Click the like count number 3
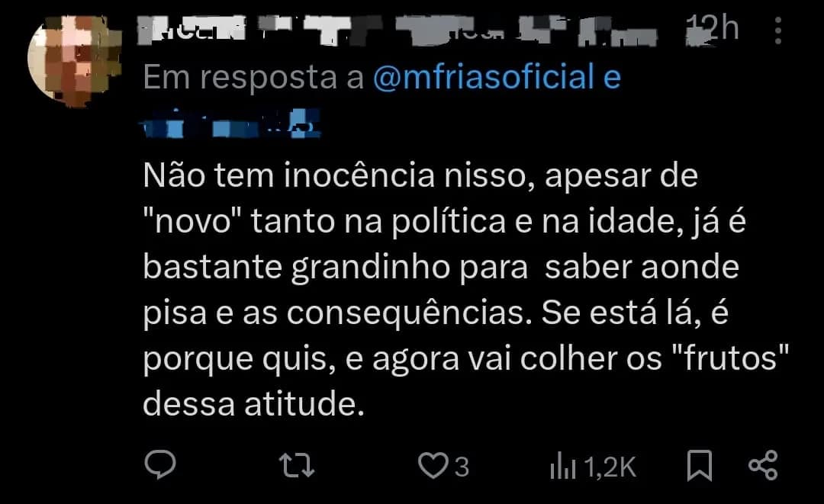This screenshot has height=504, width=824. click(461, 465)
